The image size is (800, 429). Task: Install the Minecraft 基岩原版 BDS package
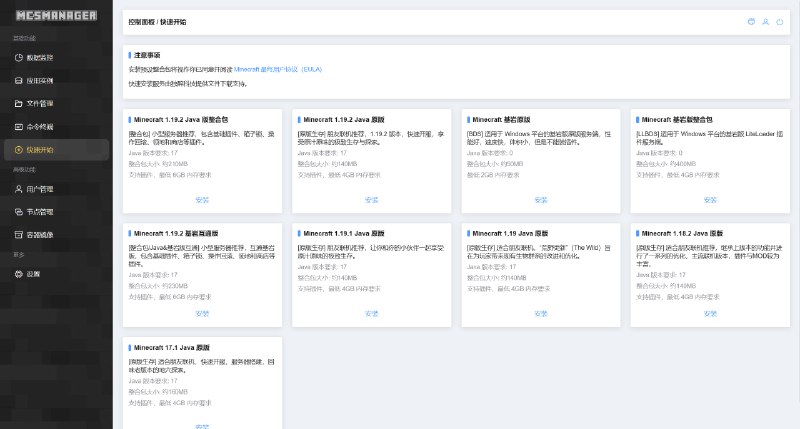coord(541,200)
